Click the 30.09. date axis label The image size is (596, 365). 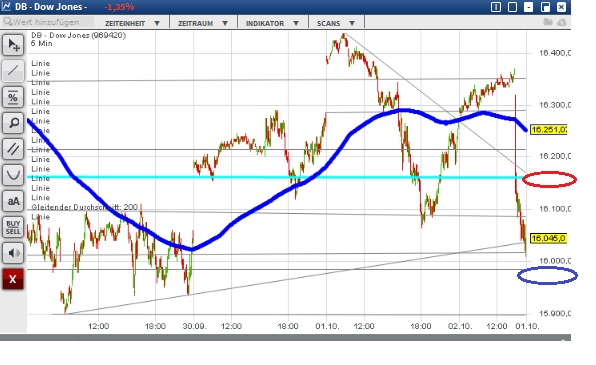point(194,326)
